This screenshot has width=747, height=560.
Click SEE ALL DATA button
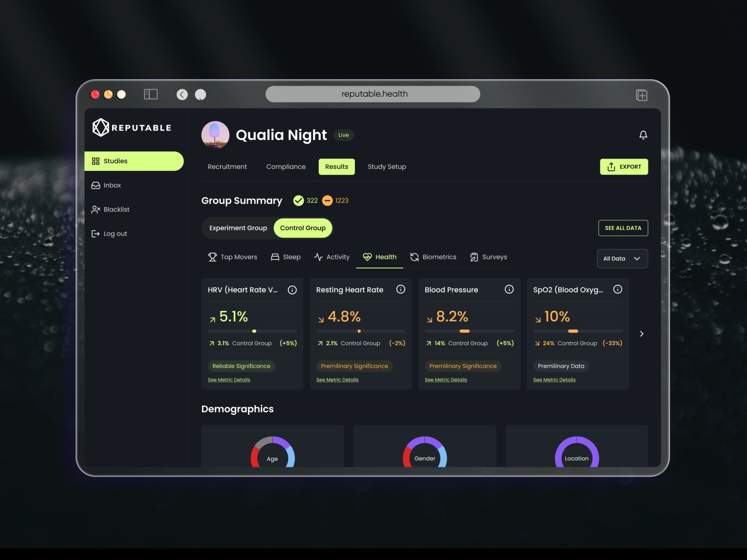(623, 228)
